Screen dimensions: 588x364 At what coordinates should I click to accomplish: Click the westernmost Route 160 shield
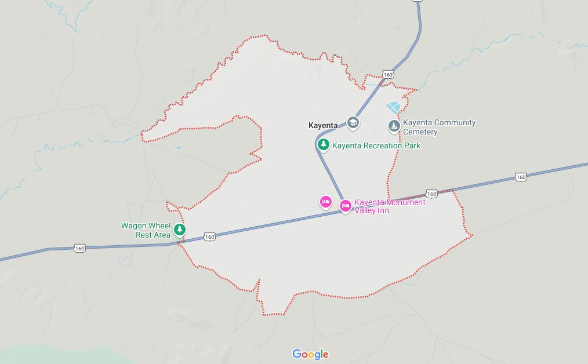coord(79,248)
